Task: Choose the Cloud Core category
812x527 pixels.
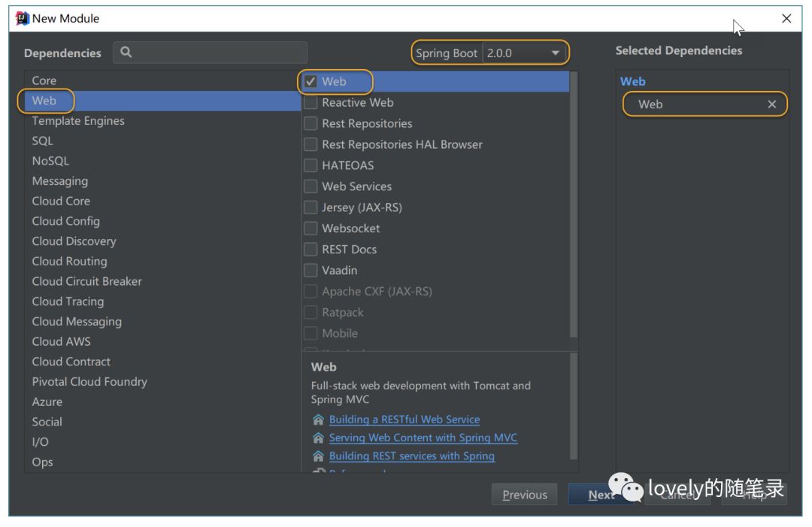Action: point(162,201)
